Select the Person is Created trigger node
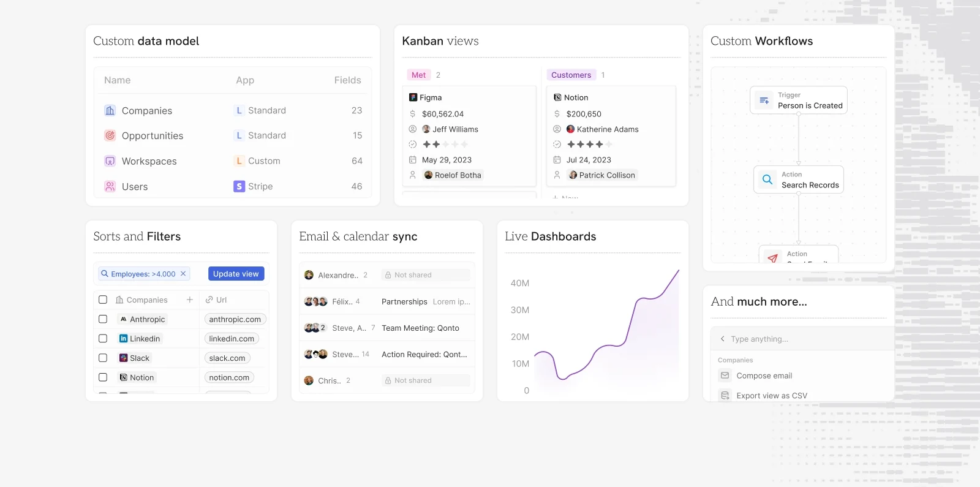Image resolution: width=980 pixels, height=487 pixels. (799, 100)
